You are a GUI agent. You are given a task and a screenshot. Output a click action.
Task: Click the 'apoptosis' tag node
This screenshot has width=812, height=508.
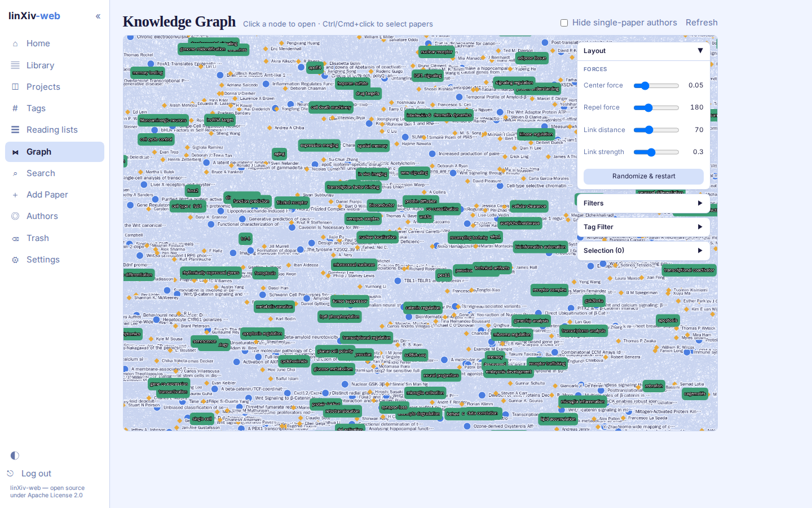tap(668, 320)
